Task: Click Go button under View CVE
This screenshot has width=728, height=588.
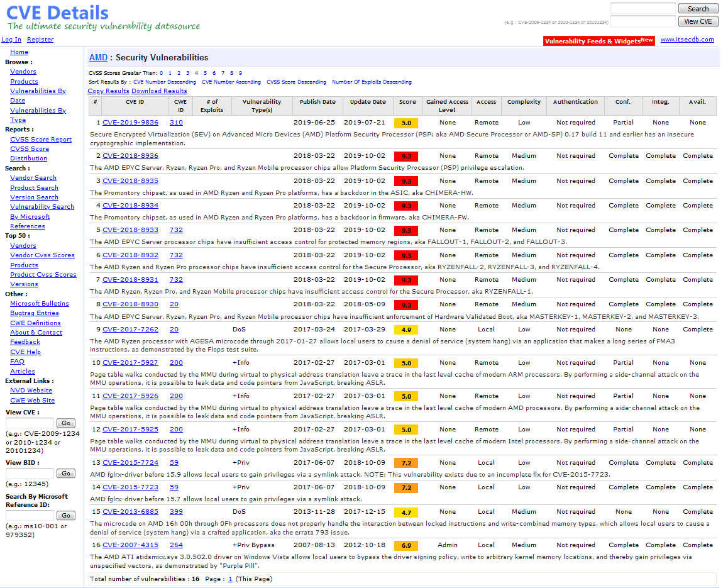Action: 66,423
